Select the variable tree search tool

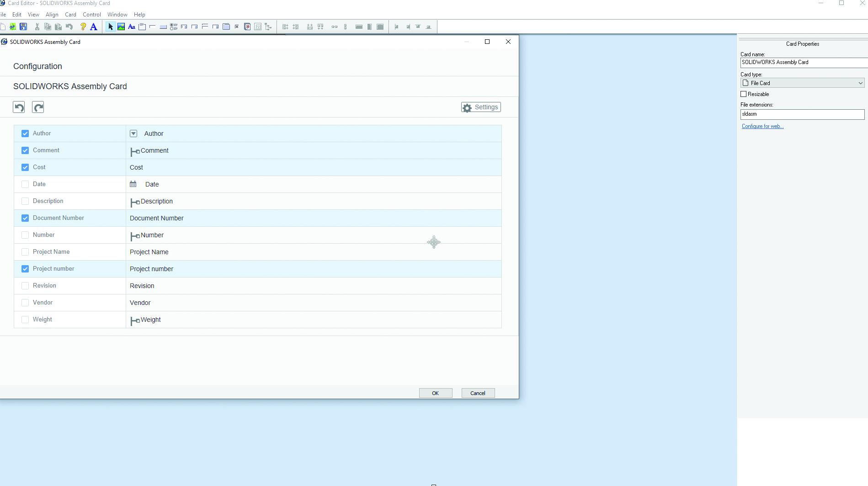click(268, 27)
